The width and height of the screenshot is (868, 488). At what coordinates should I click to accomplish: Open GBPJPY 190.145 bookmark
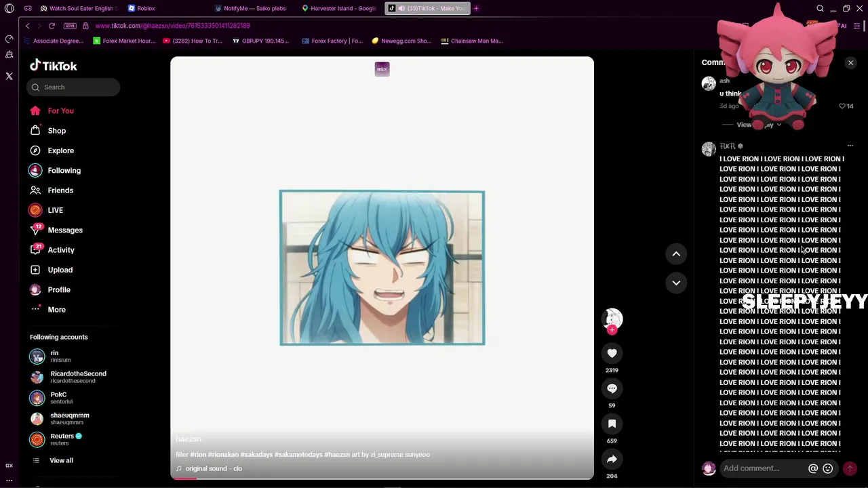[260, 41]
